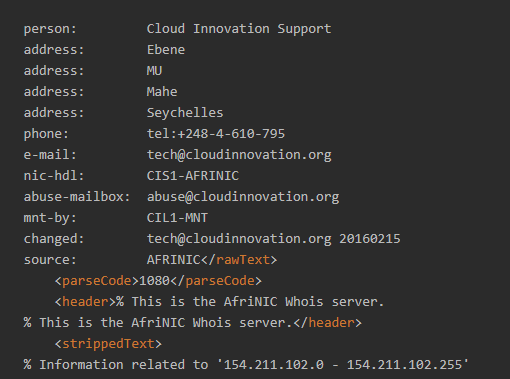This screenshot has height=379, width=510.
Task: Click the address value 'Ebene'
Action: [x=166, y=50]
